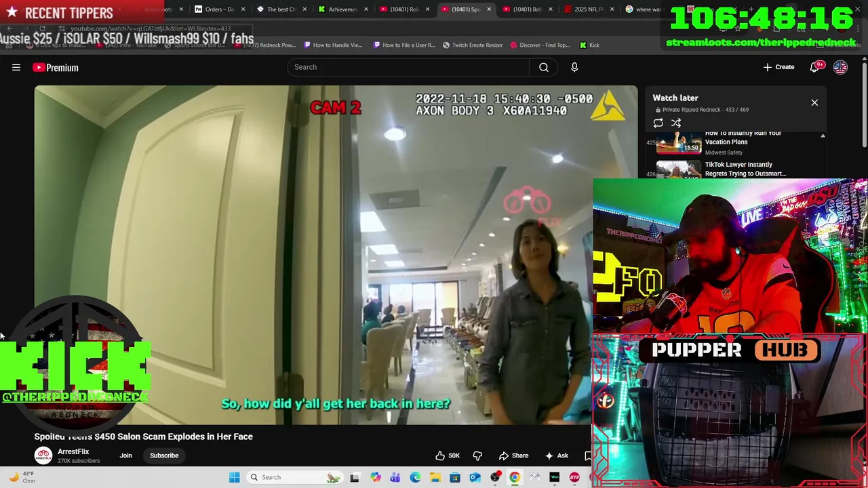868x488 pixels.
Task: Open the Kick bookmark
Action: coord(589,45)
